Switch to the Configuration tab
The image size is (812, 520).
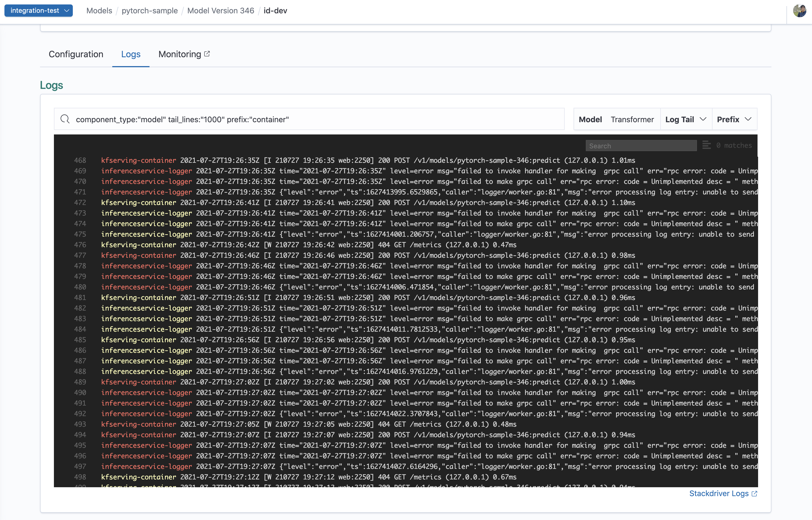(76, 54)
